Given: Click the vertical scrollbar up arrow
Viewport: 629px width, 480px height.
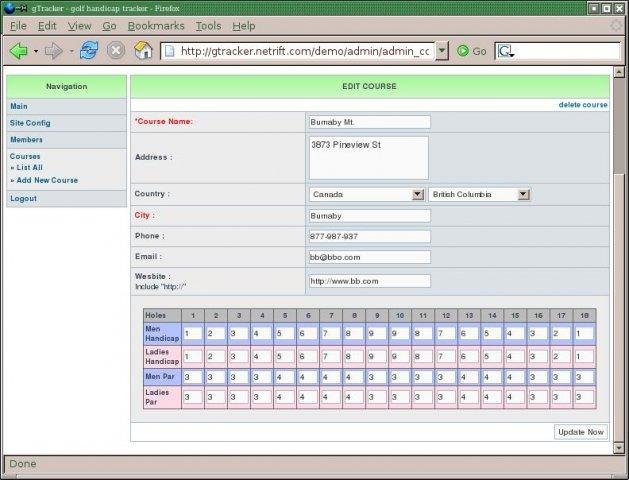Looking at the screenshot, I should pyautogui.click(x=619, y=72).
